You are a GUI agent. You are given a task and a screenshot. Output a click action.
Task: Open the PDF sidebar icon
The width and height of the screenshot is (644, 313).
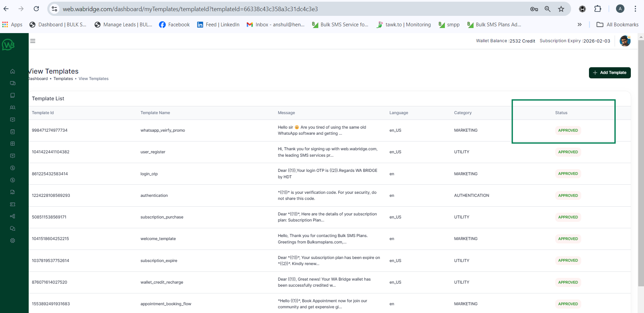(12, 192)
